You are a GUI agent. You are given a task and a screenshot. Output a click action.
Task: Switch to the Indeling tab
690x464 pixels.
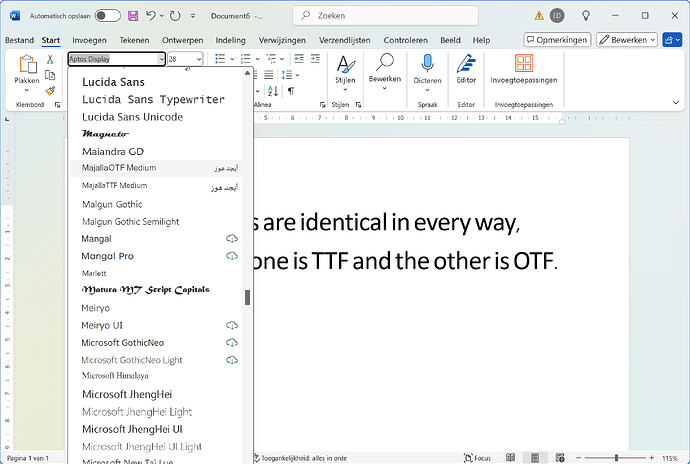point(231,40)
